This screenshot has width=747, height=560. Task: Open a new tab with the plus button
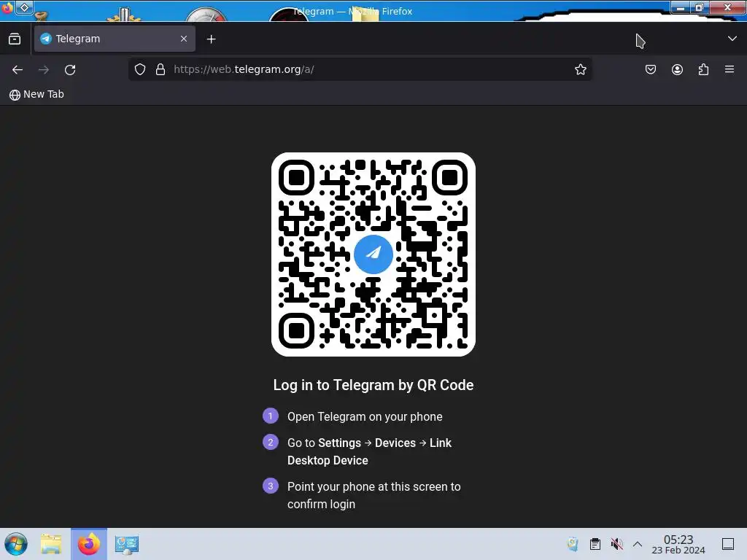tap(211, 39)
